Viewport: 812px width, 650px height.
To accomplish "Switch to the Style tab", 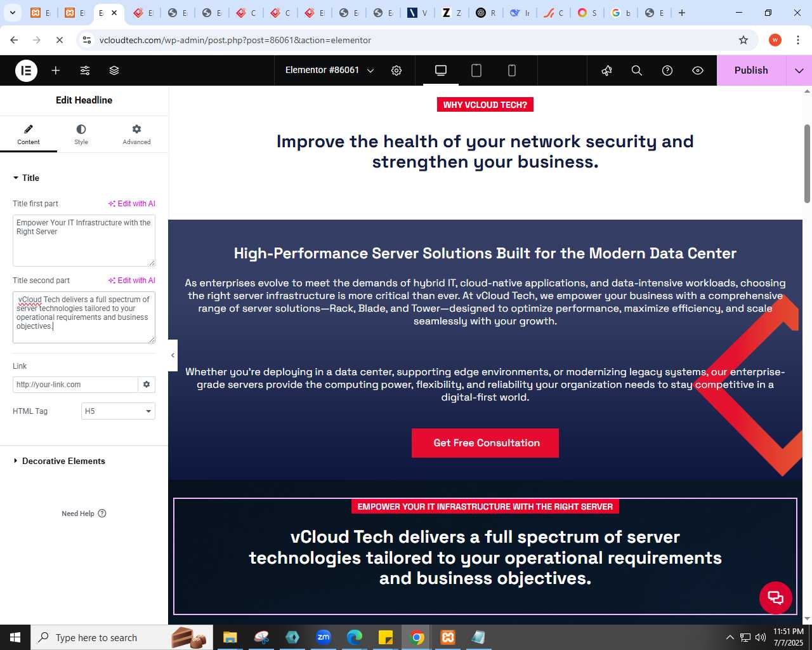I will pos(81,135).
